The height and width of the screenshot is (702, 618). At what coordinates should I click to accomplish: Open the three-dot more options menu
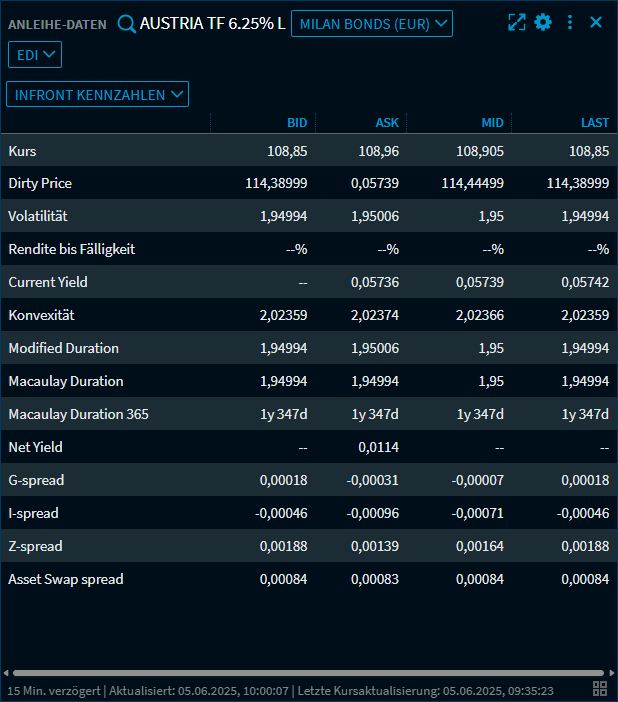(570, 22)
